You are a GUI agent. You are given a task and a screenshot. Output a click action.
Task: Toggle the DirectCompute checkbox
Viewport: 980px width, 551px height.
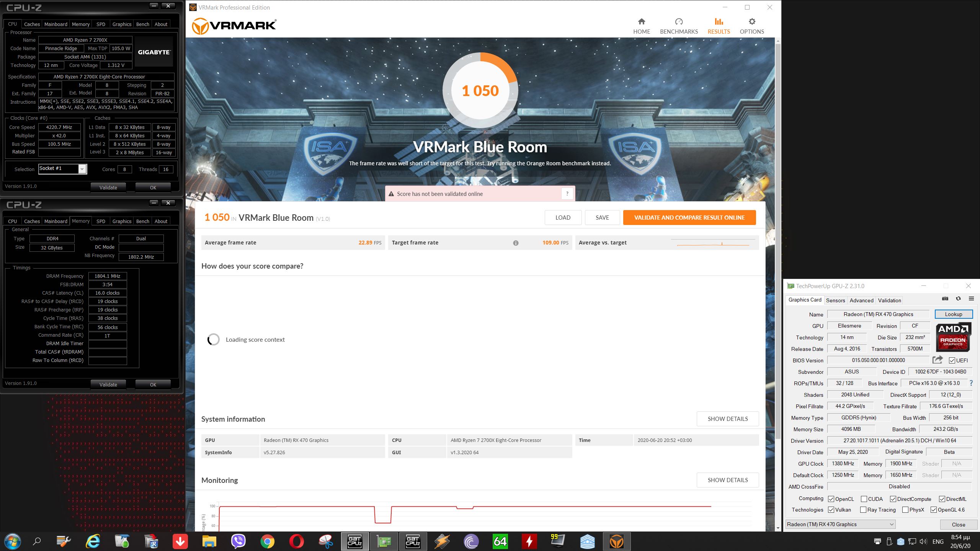(x=893, y=499)
